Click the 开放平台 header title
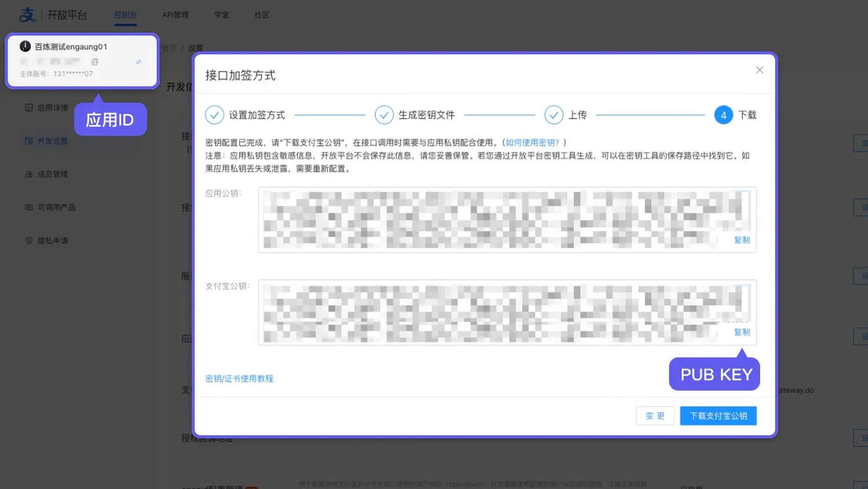 click(68, 14)
